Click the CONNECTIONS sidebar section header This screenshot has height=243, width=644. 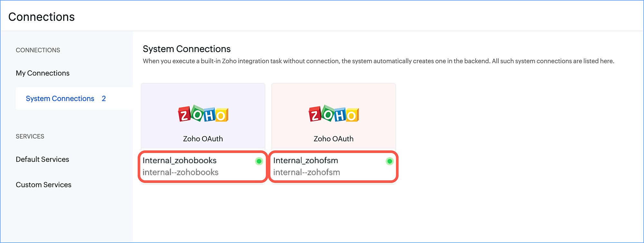[38, 50]
